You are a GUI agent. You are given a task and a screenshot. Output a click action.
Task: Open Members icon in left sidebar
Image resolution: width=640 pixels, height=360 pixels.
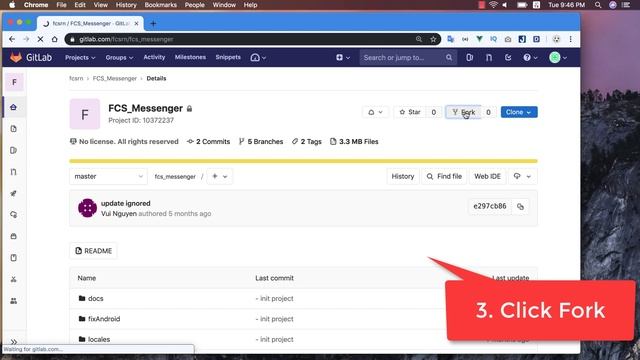click(x=13, y=301)
